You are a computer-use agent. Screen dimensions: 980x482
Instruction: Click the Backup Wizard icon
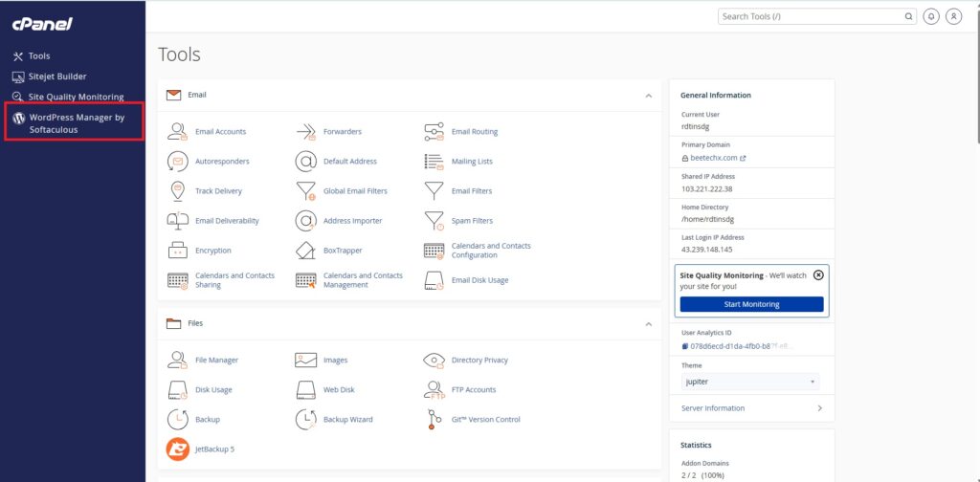tap(305, 420)
